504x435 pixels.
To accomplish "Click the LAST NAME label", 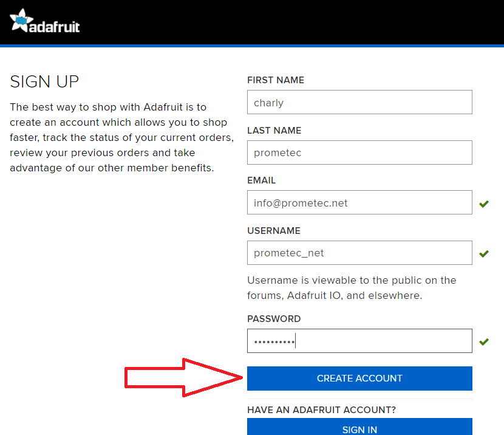I will point(274,131).
